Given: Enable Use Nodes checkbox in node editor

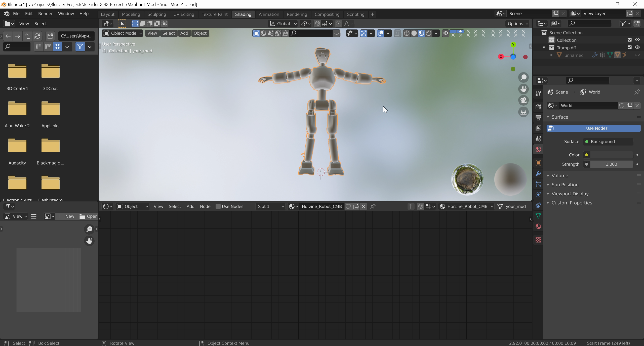Looking at the screenshot, I should [218, 206].
